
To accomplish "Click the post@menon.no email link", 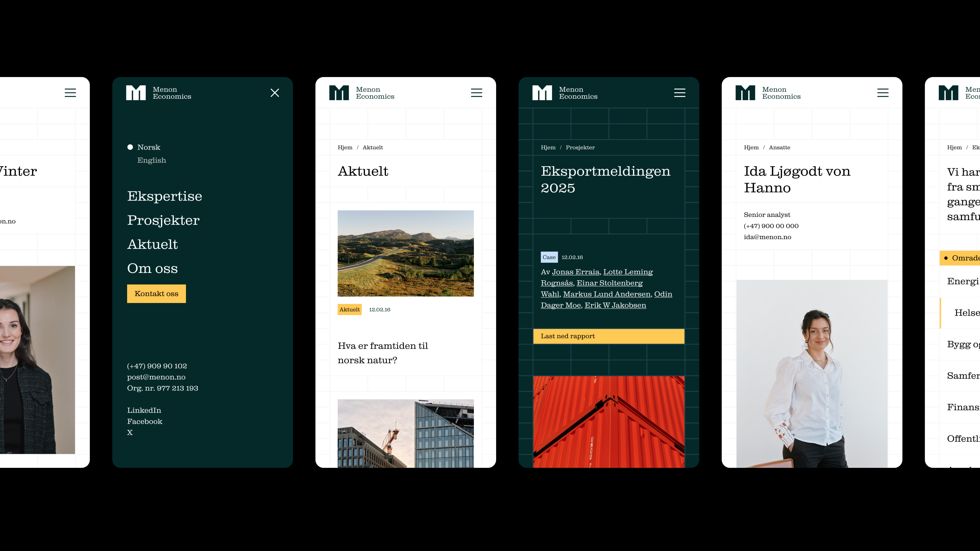I will 156,377.
